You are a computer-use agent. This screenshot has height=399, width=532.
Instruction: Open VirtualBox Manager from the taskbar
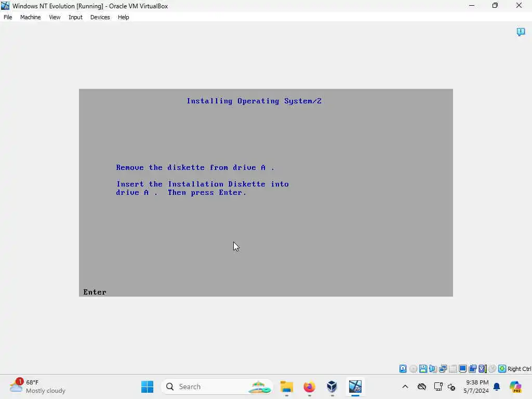click(x=332, y=387)
